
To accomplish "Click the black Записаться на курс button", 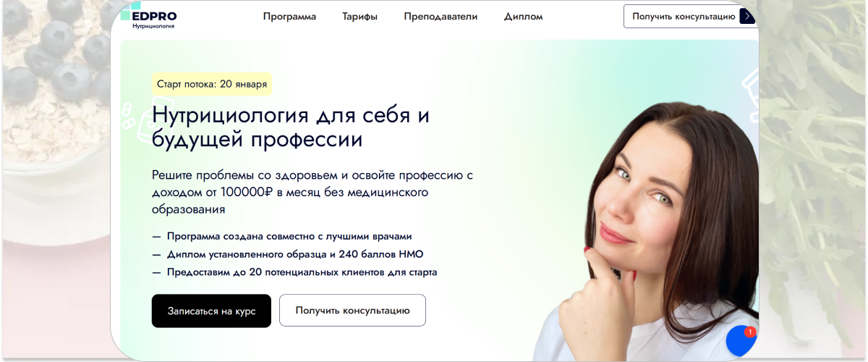I will pyautogui.click(x=211, y=311).
